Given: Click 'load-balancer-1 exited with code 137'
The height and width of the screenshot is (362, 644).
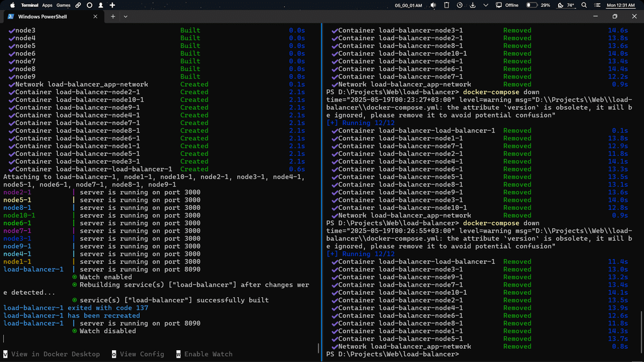Looking at the screenshot, I should pos(76,308).
